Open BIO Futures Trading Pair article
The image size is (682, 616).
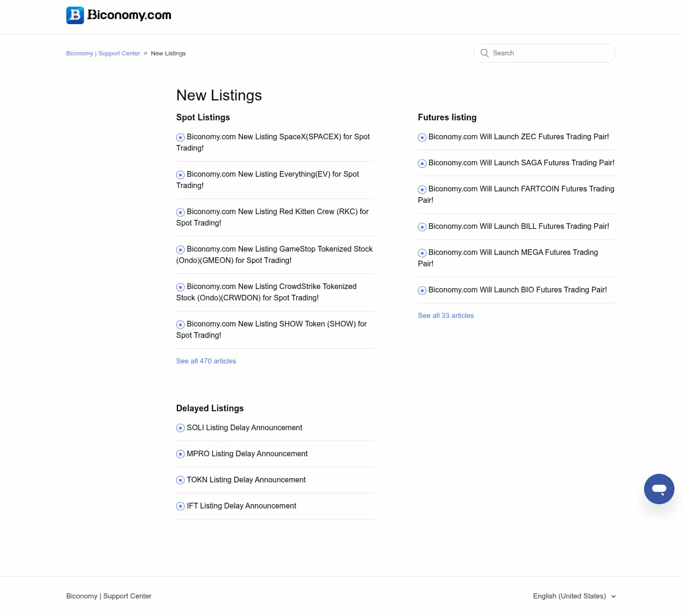click(x=518, y=290)
